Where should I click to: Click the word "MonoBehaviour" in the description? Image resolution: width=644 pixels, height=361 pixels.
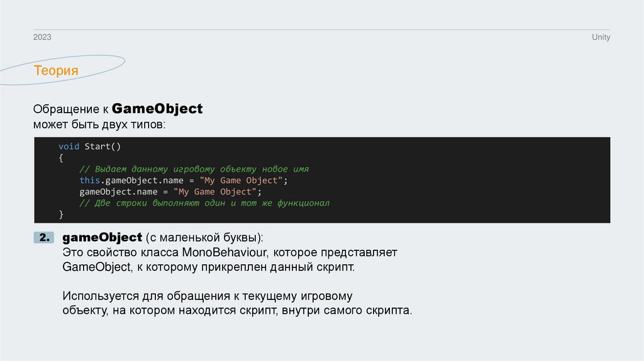[221, 252]
